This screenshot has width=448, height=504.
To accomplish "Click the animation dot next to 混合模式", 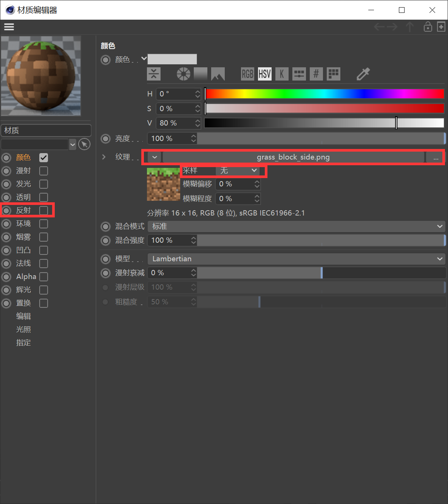I will click(x=105, y=226).
